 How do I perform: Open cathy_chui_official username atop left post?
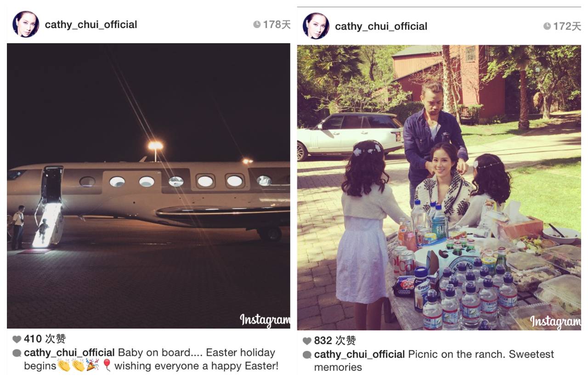(91, 24)
